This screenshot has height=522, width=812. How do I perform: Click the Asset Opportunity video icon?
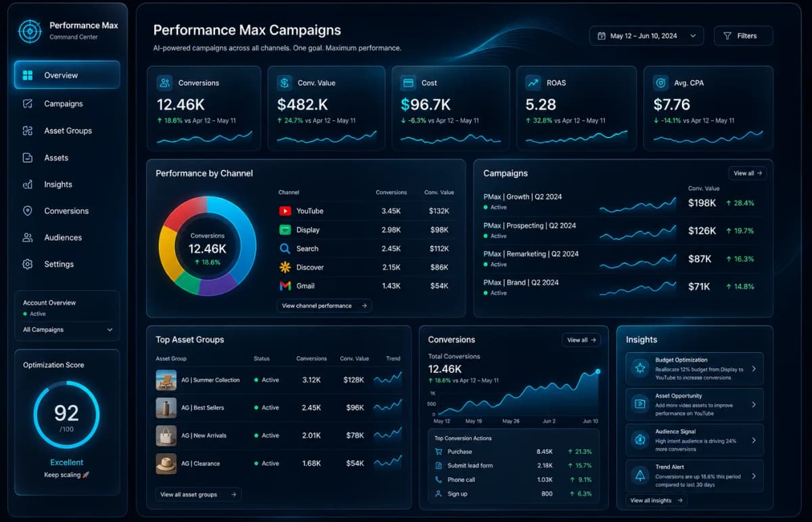(639, 404)
